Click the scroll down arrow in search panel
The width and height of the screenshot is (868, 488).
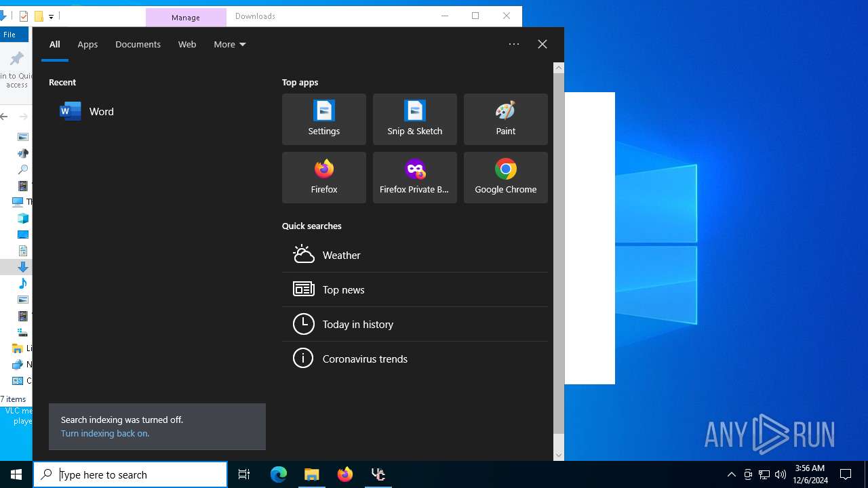pyautogui.click(x=559, y=455)
